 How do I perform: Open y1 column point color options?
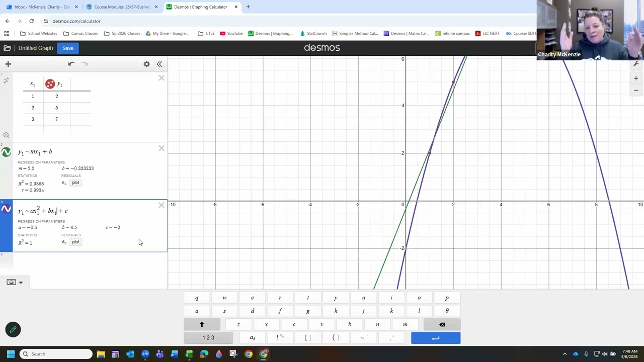click(x=50, y=84)
